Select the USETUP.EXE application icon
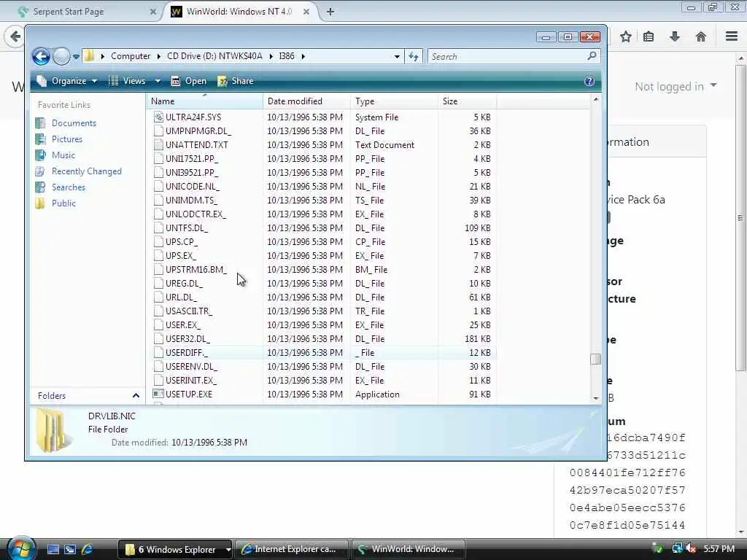Image resolution: width=747 pixels, height=560 pixels. coord(158,394)
